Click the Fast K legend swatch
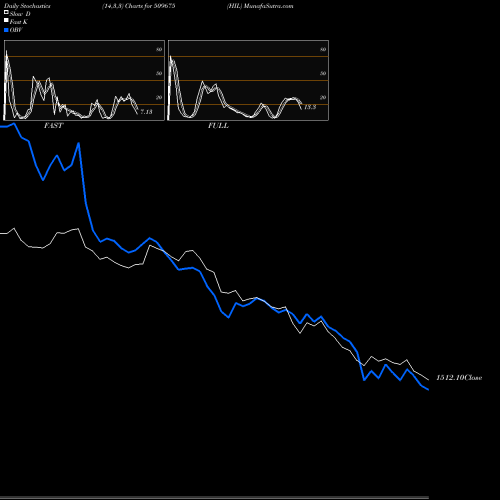 click(x=6, y=20)
